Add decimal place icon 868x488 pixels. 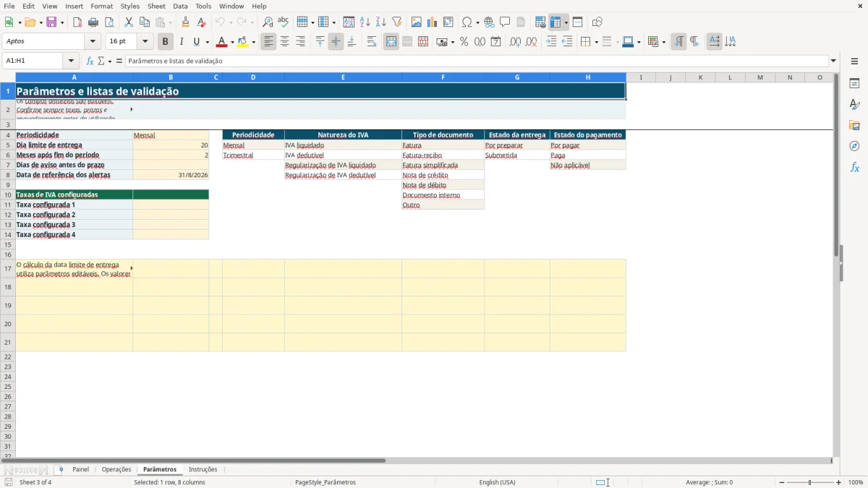click(x=515, y=42)
